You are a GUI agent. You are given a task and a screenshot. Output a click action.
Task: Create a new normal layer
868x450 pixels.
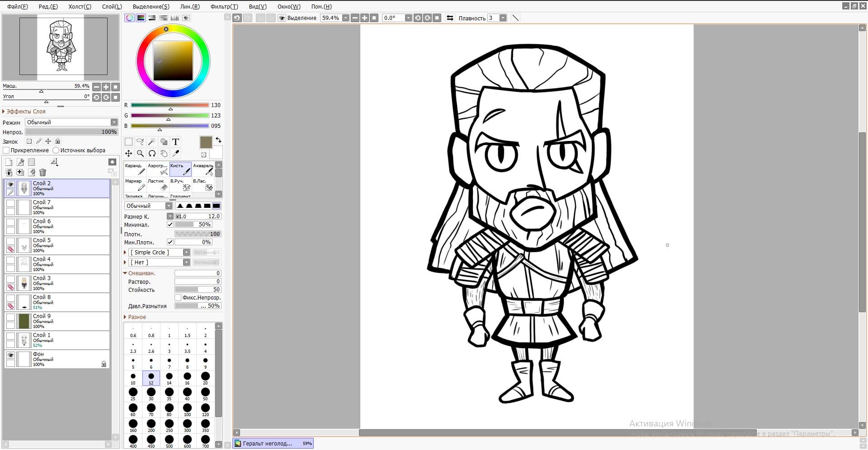click(x=9, y=162)
